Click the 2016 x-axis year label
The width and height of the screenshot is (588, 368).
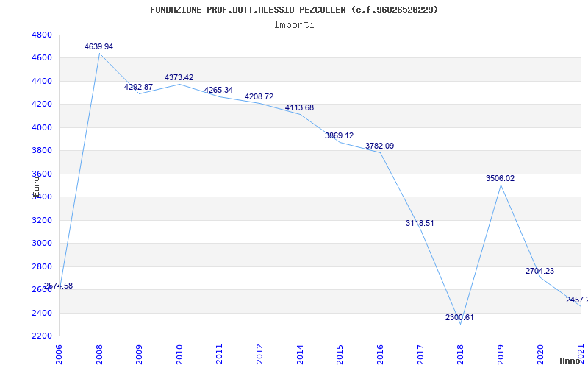379,354
